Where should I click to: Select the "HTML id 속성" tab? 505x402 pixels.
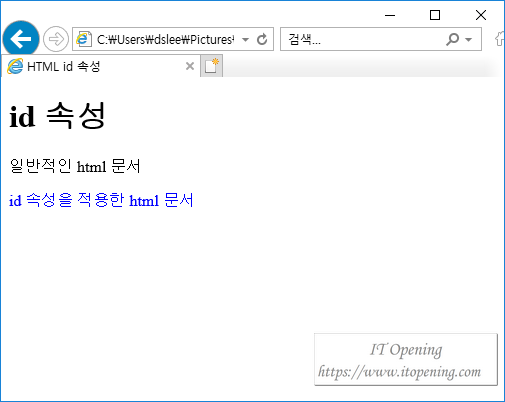coord(101,66)
